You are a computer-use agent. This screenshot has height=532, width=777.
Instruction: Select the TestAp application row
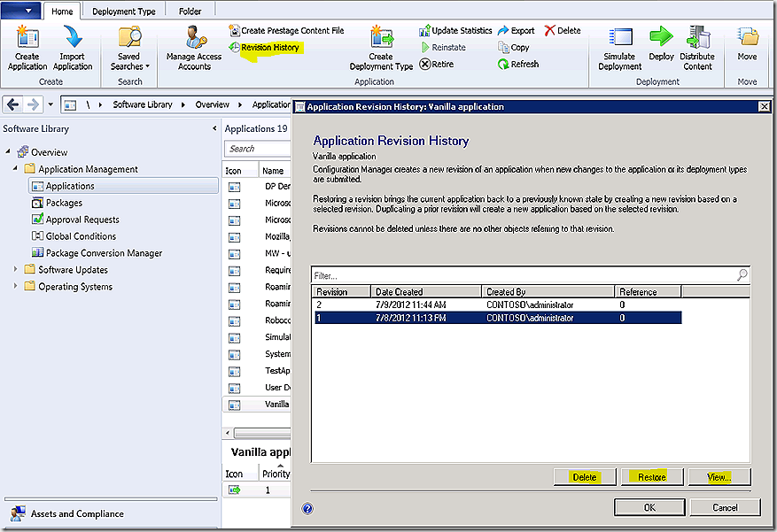click(x=257, y=371)
